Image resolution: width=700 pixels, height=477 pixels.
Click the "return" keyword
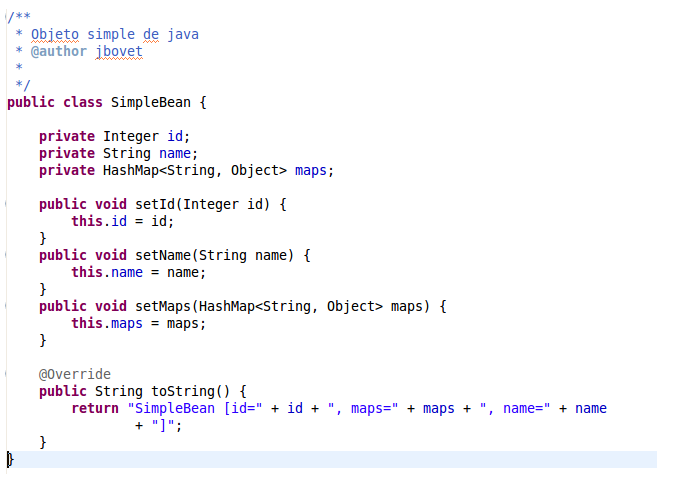95,408
